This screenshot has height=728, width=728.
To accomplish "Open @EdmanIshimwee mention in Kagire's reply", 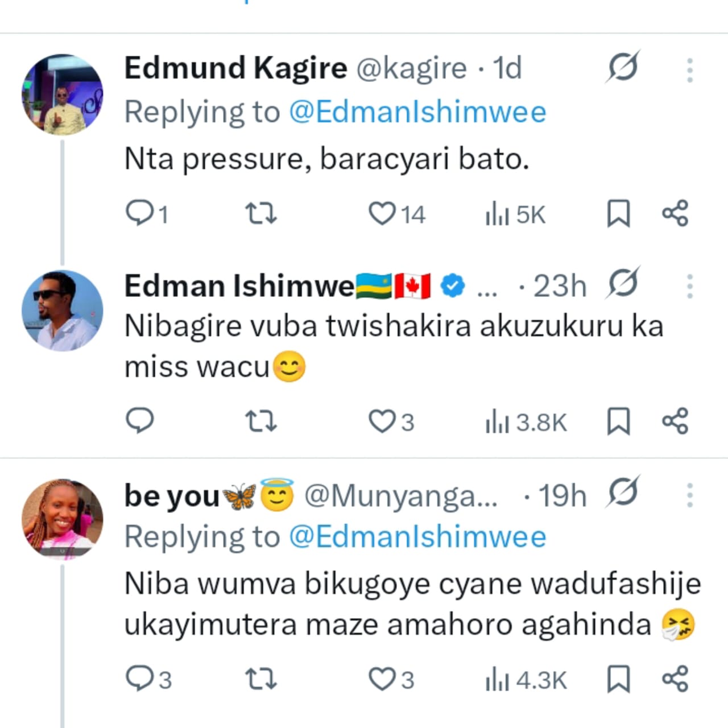I will point(417,112).
